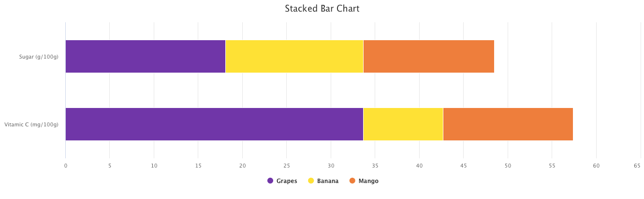
Task: Click the Stacked Bar Chart title
Action: coord(322,9)
